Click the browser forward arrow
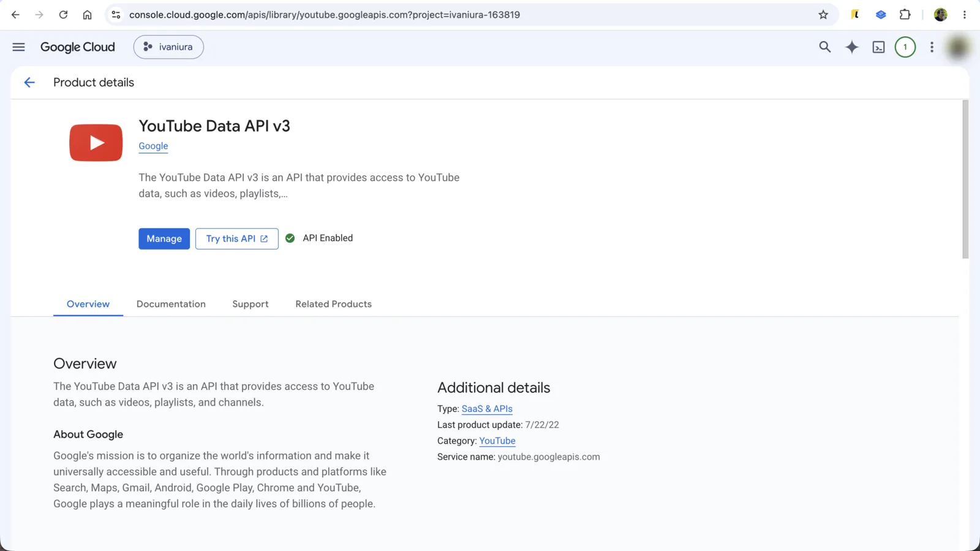 pos(39,15)
